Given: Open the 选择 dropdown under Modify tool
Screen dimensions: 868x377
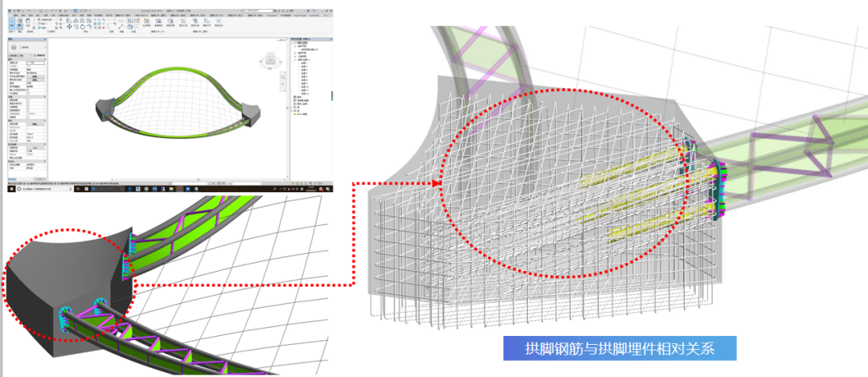Looking at the screenshot, I should click(11, 31).
